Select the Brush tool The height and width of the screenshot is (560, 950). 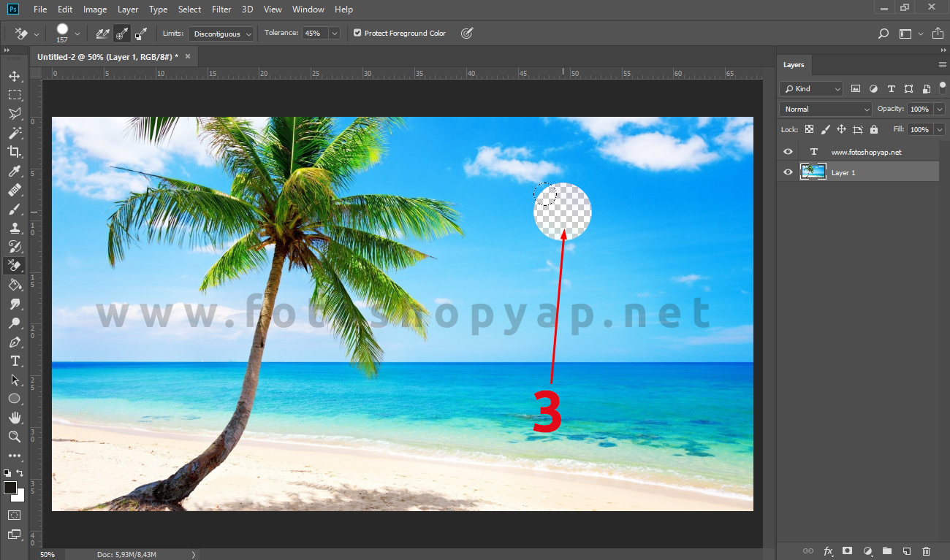pos(14,209)
